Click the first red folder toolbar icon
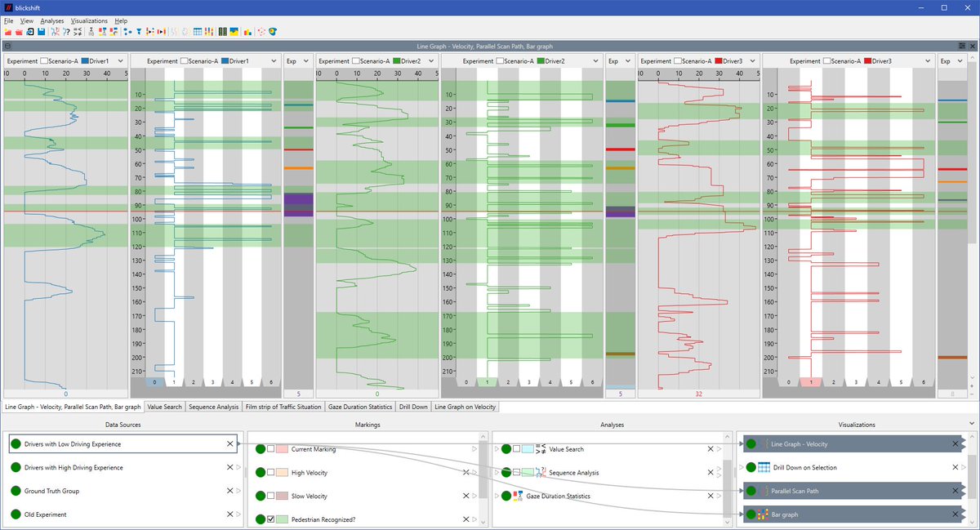The height and width of the screenshot is (530, 980). click(8, 32)
